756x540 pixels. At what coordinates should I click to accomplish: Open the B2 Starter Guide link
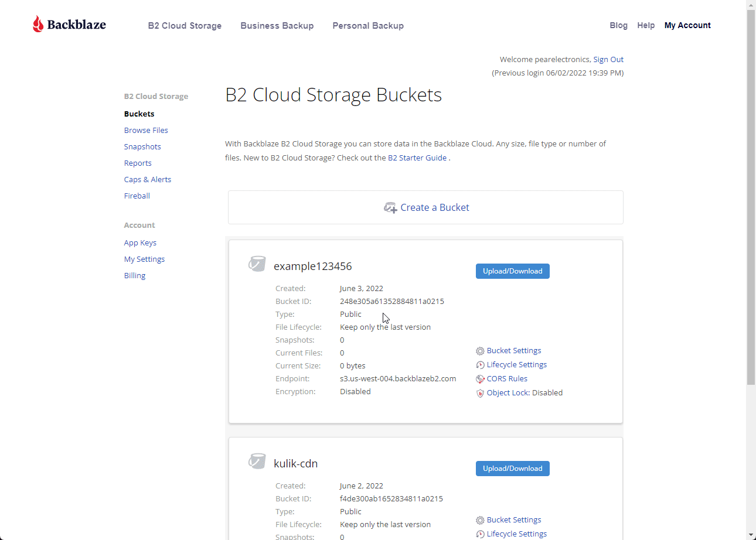point(417,158)
